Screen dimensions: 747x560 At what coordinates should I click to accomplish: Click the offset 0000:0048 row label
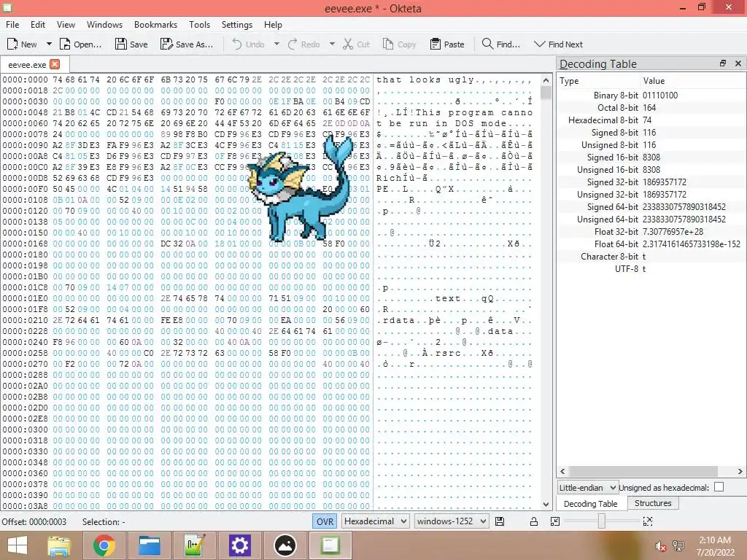pyautogui.click(x=26, y=112)
